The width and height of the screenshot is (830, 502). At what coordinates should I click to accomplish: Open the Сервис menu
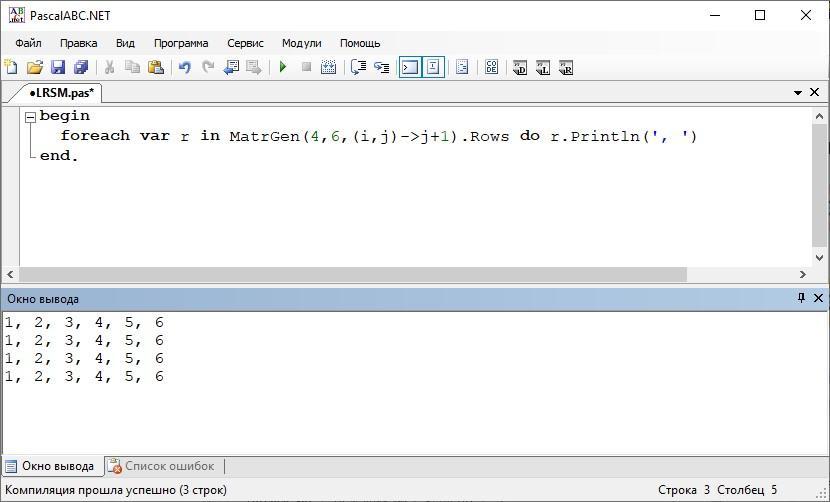245,43
